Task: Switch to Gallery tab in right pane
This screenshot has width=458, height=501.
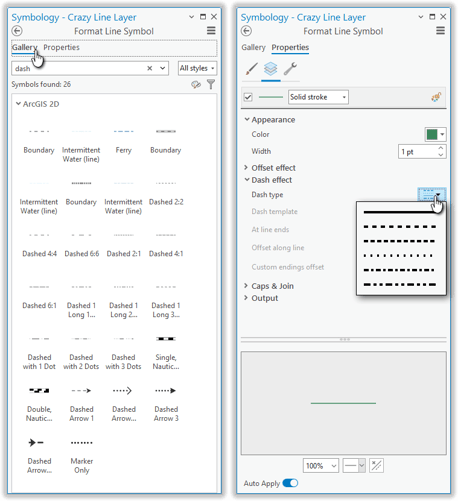Action: pos(253,47)
